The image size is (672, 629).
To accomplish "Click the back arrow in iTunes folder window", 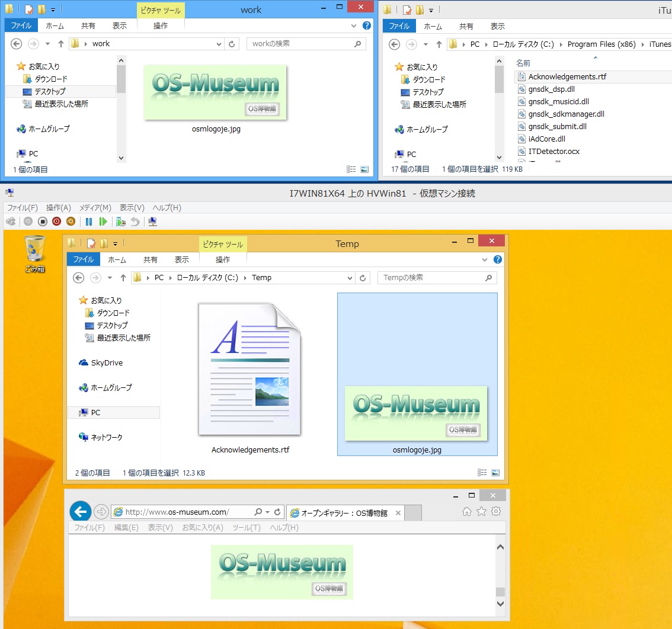I will coord(394,44).
